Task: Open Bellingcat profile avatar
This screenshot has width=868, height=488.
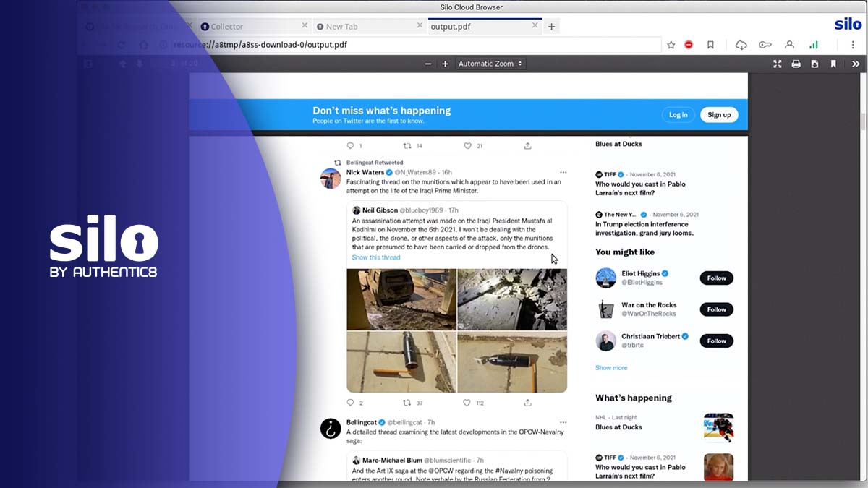Action: (331, 429)
